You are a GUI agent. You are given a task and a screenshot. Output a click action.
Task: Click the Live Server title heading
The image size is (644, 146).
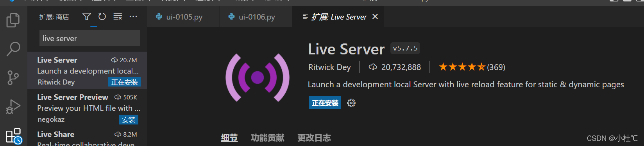point(346,49)
